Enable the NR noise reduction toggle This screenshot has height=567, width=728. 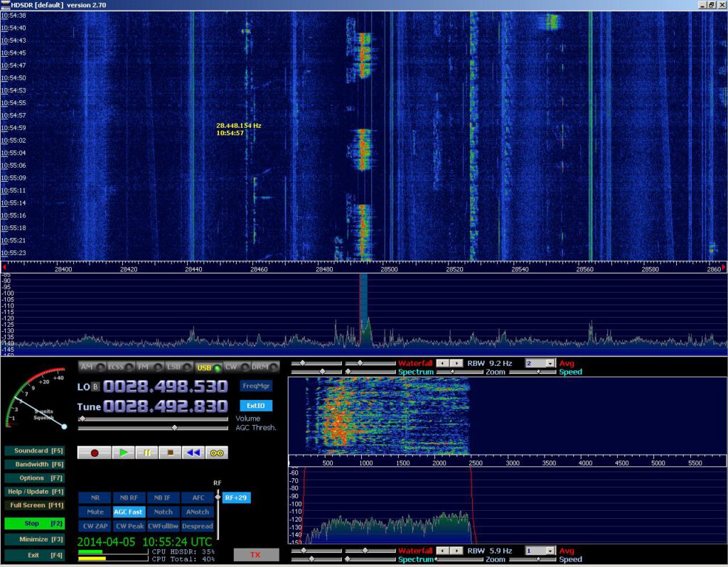click(95, 498)
